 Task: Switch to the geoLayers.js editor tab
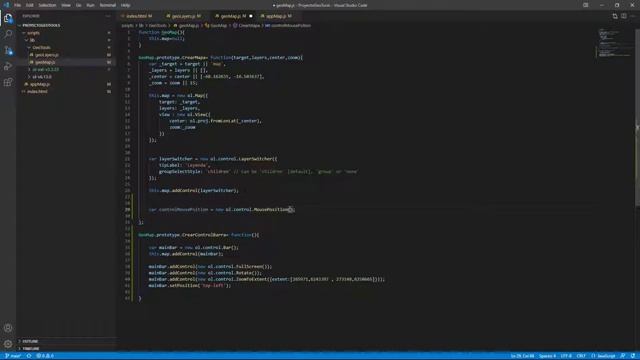pyautogui.click(x=185, y=16)
